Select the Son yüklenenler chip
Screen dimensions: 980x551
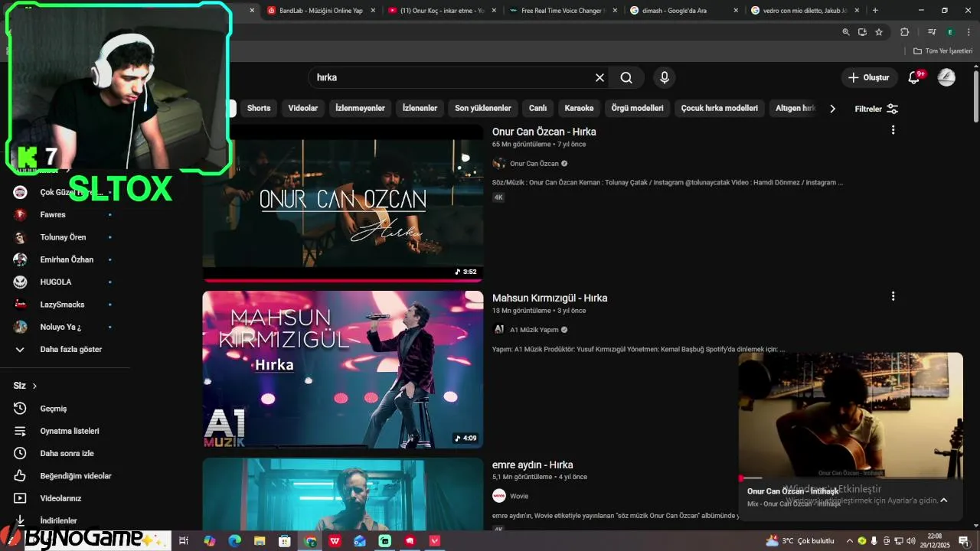click(483, 108)
